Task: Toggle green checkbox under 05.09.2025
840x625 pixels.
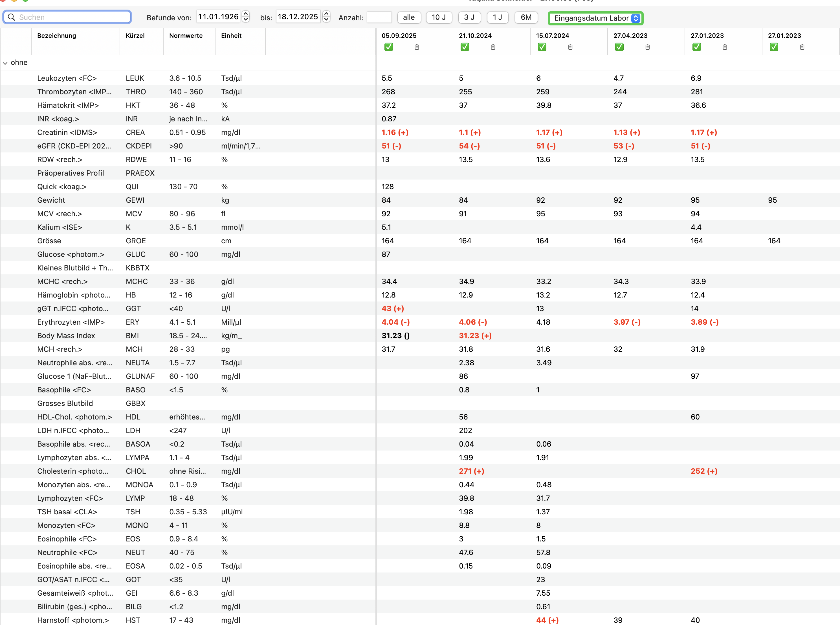Action: 389,47
